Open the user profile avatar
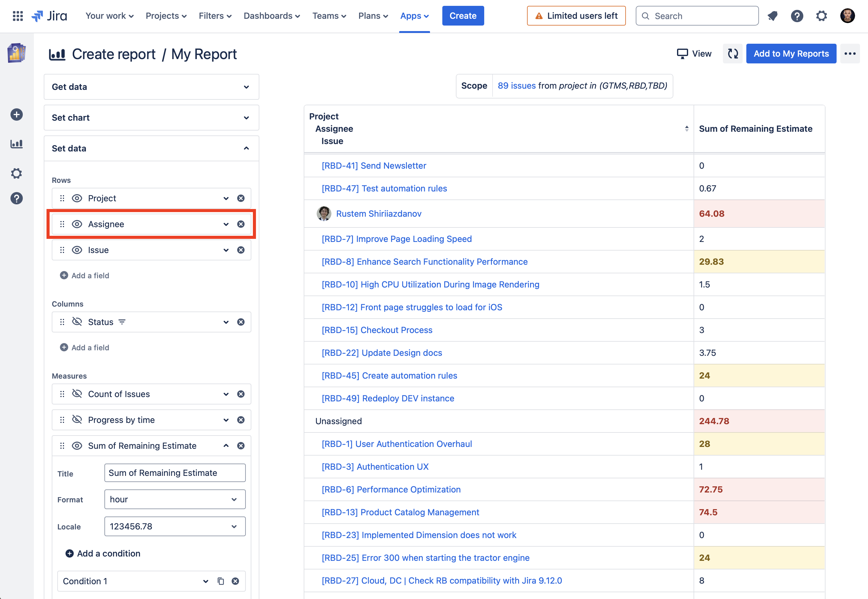Viewport: 868px width, 599px height. click(x=847, y=16)
